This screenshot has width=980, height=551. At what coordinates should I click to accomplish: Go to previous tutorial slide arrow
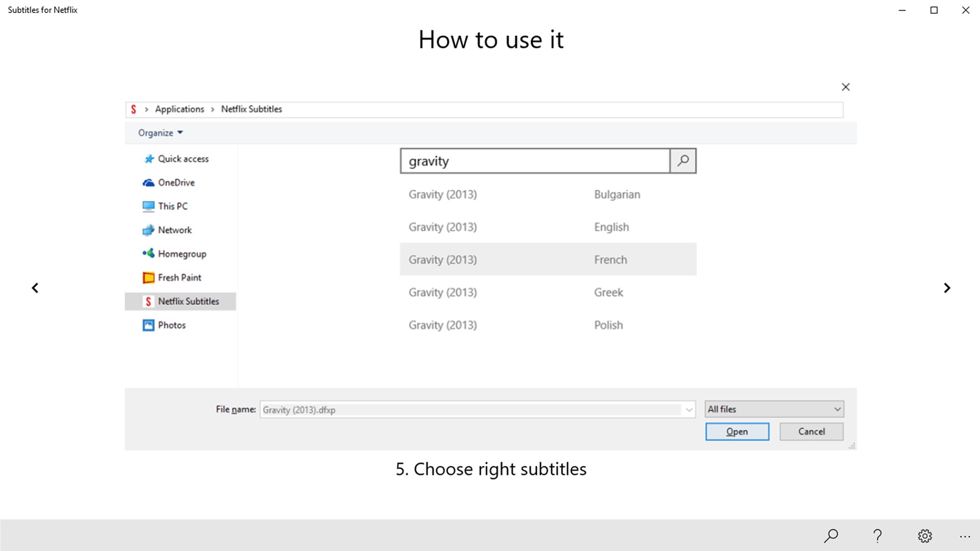35,288
